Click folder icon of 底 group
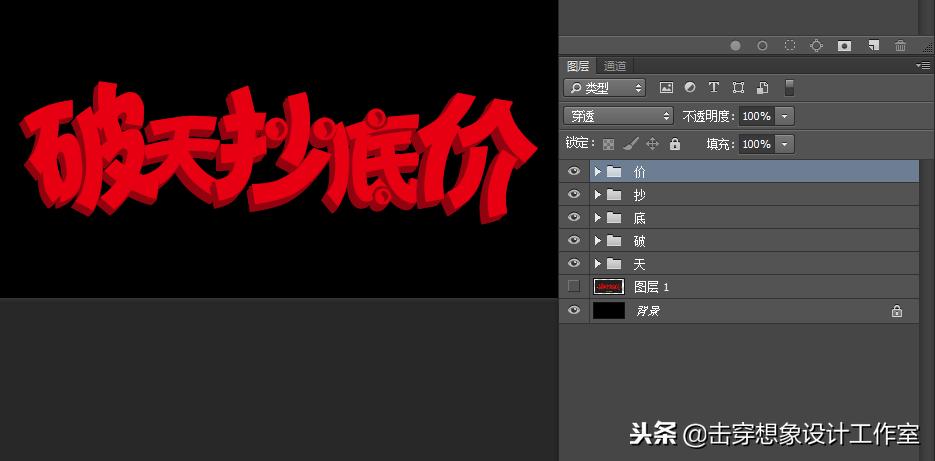This screenshot has width=935, height=461. pyautogui.click(x=614, y=218)
